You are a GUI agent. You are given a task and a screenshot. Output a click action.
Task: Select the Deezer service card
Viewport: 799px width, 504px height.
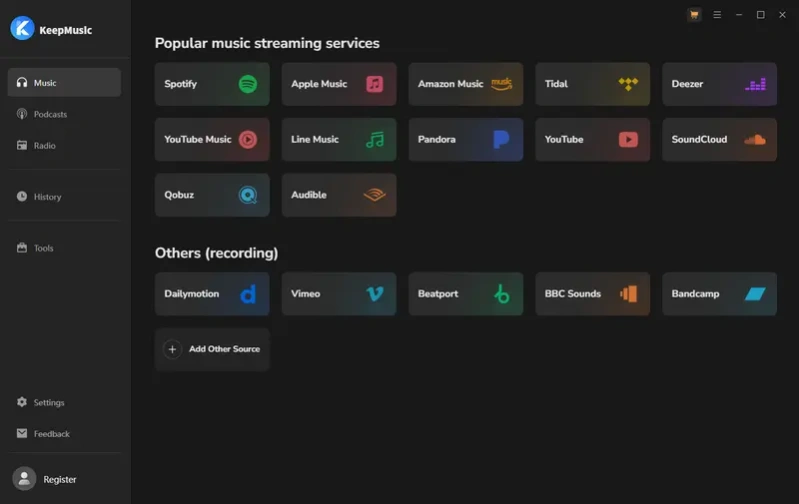click(x=720, y=84)
